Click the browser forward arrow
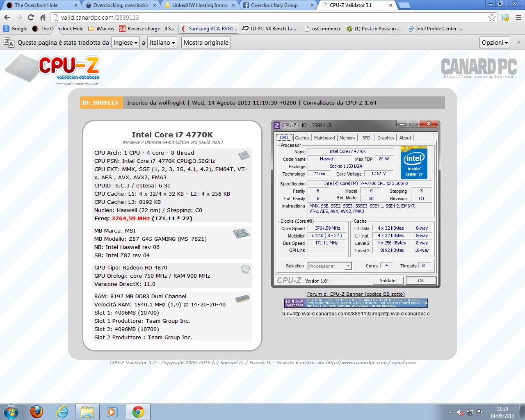The image size is (525, 420). pos(19,18)
